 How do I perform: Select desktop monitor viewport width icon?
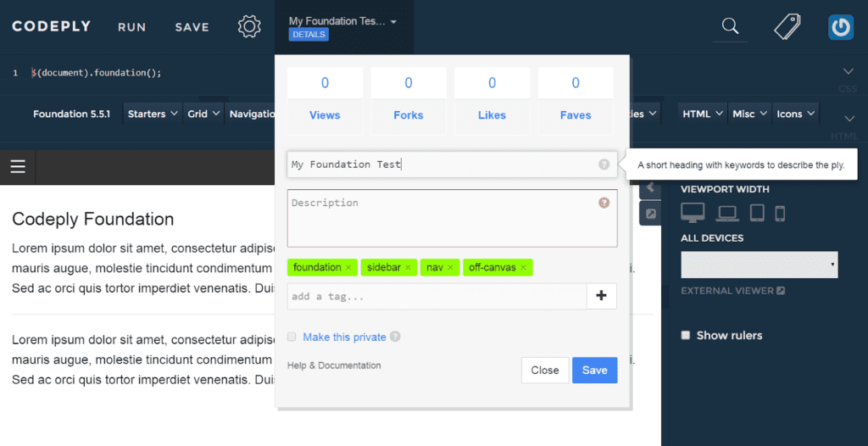coord(693,214)
